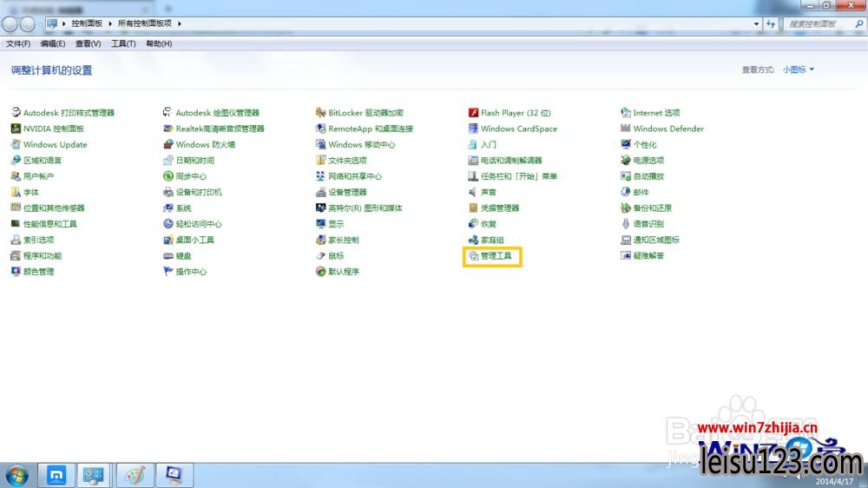Click the BitLocker 驱动器加密 icon
Image resolution: width=868 pixels, height=488 pixels.
320,113
